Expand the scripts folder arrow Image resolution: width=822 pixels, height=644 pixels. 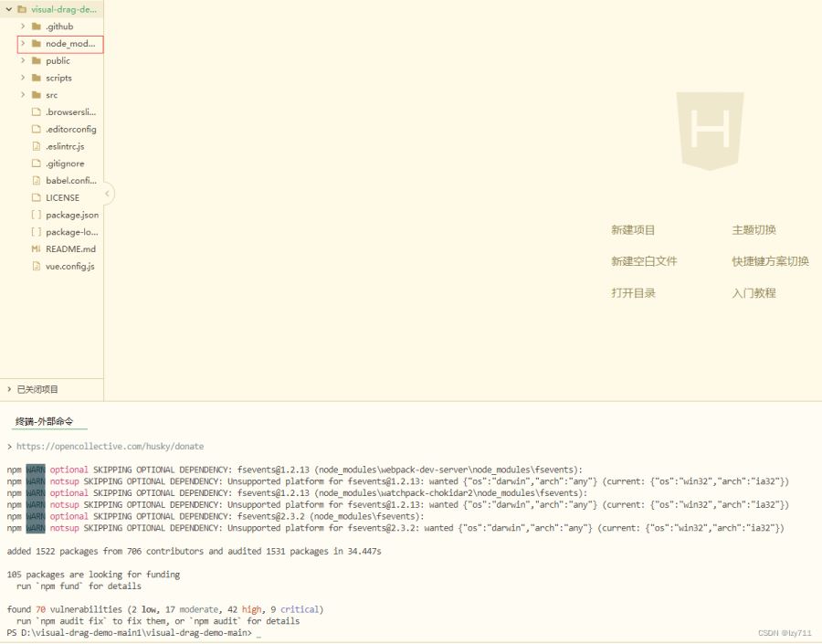point(23,78)
